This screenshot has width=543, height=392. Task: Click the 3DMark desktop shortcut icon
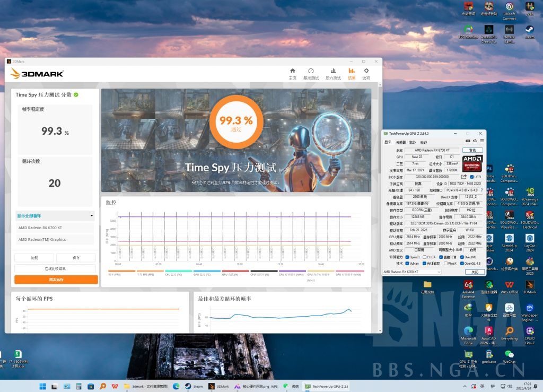pyautogui.click(x=530, y=287)
